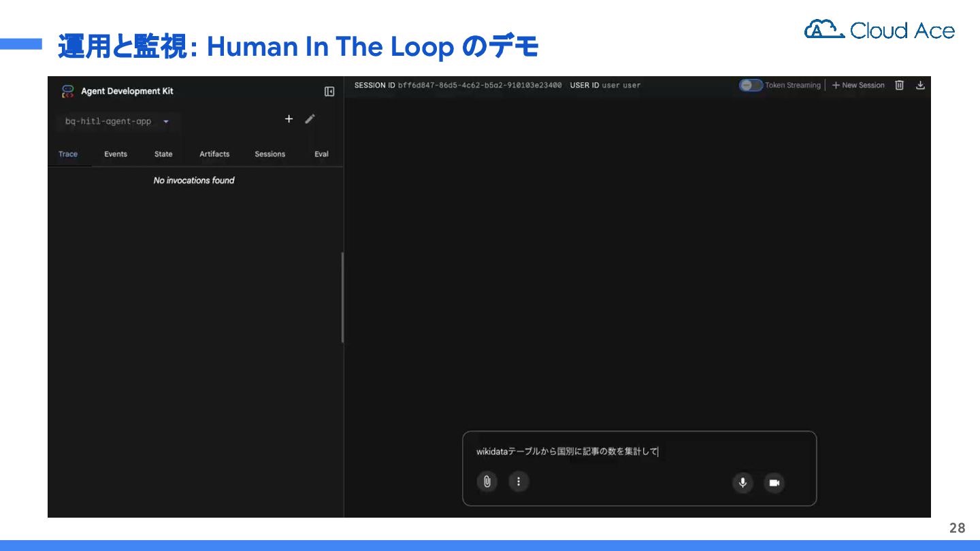Export the session with the download icon
Screen dimensions: 980x551
(920, 85)
